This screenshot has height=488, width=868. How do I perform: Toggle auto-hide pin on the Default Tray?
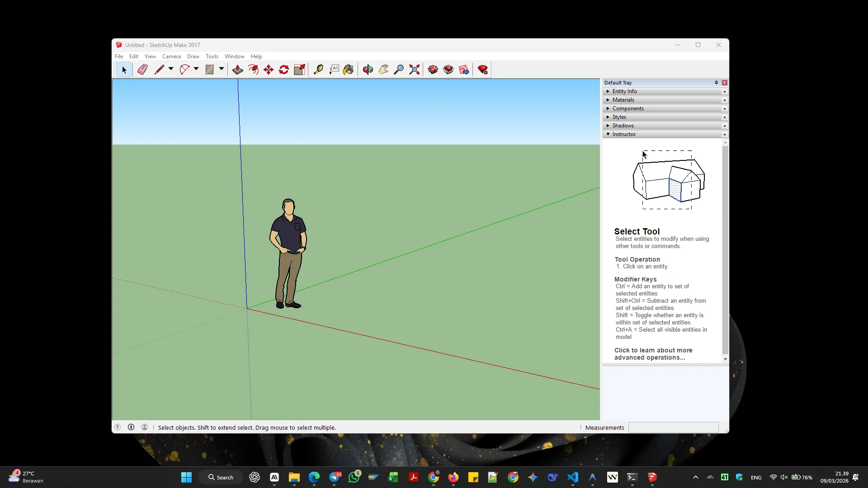(716, 82)
